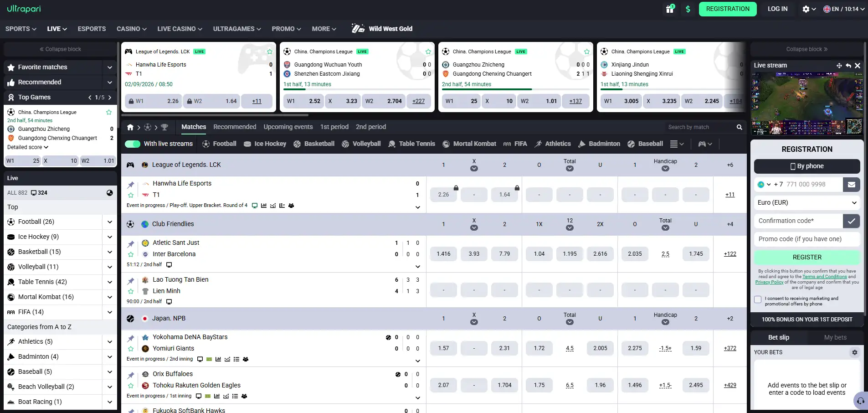Click the Search by match field
Viewport: 868px width, 413px height.
click(700, 127)
